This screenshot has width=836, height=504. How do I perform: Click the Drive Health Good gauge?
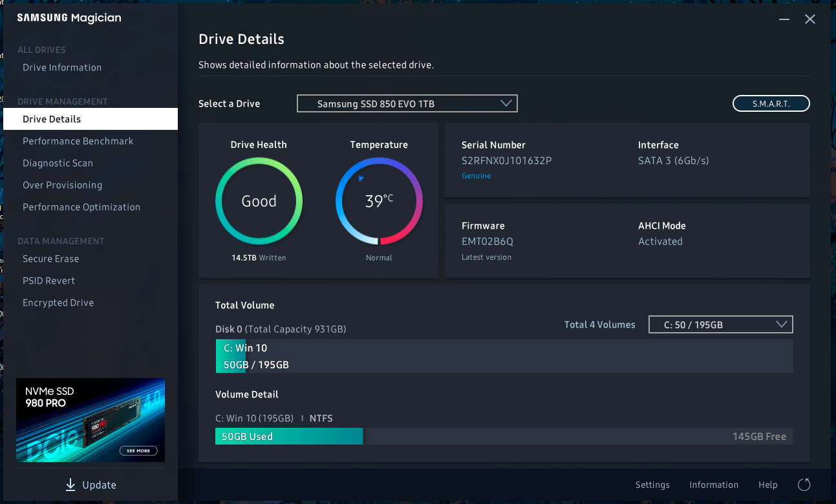(x=259, y=201)
